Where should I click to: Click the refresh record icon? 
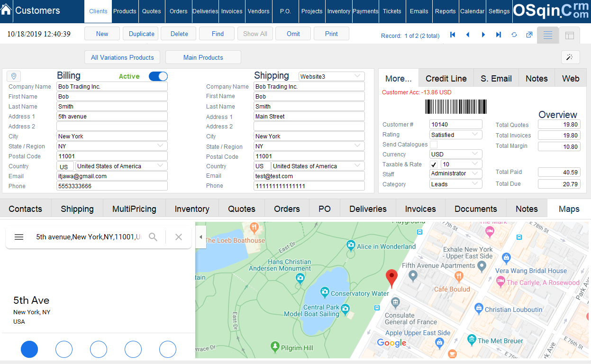514,35
